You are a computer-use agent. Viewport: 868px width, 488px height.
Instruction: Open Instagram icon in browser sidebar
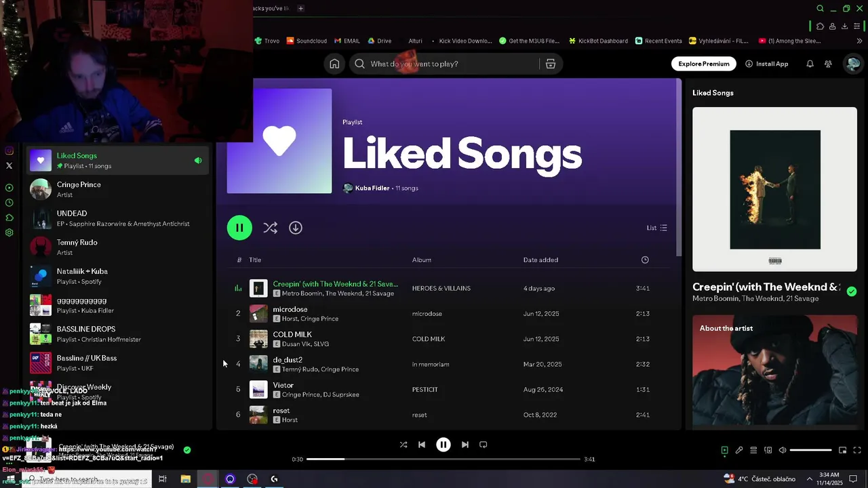(x=9, y=151)
